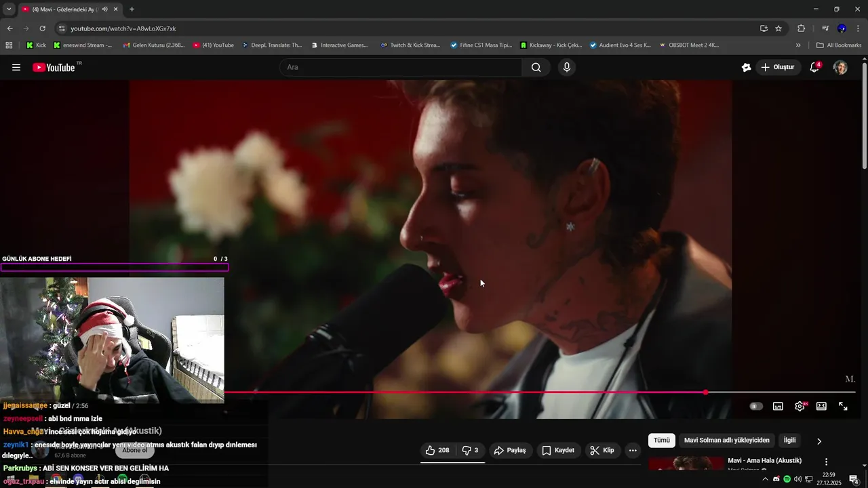
Task: Open Gelen Kutusu Gmail bookmark
Action: tap(154, 45)
